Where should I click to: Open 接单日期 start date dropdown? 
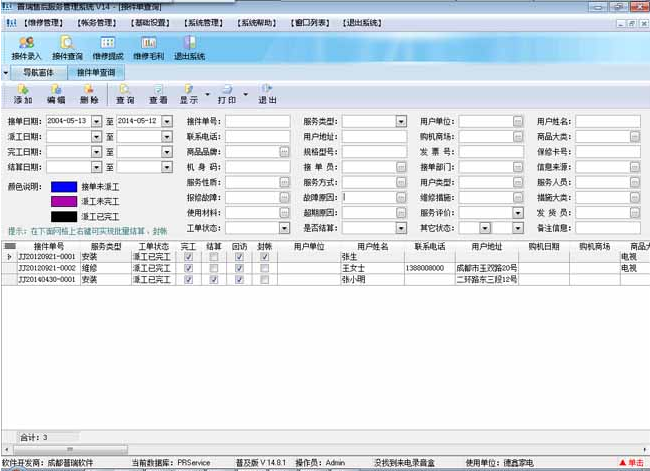click(96, 121)
